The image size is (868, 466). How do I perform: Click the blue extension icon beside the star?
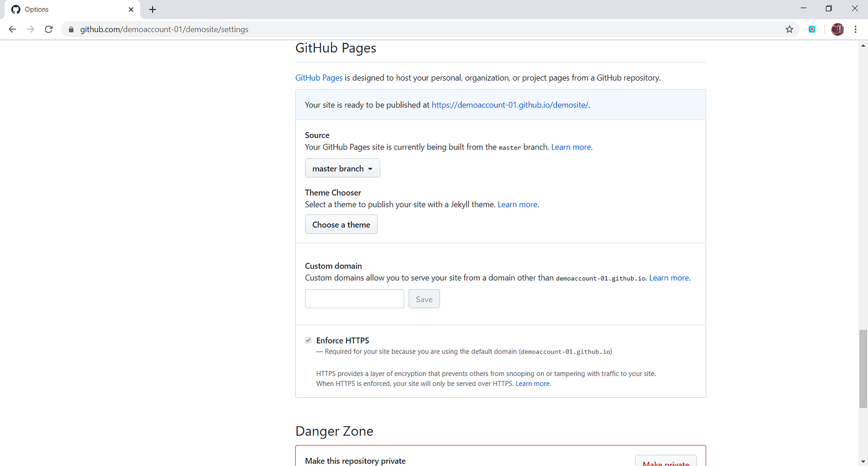click(x=812, y=29)
